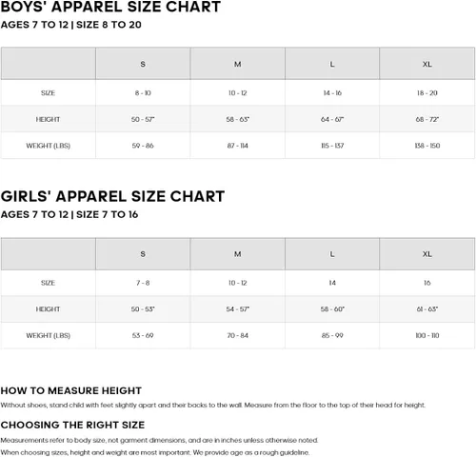Select the S column header in boys' chart
476x457 pixels.
click(143, 64)
